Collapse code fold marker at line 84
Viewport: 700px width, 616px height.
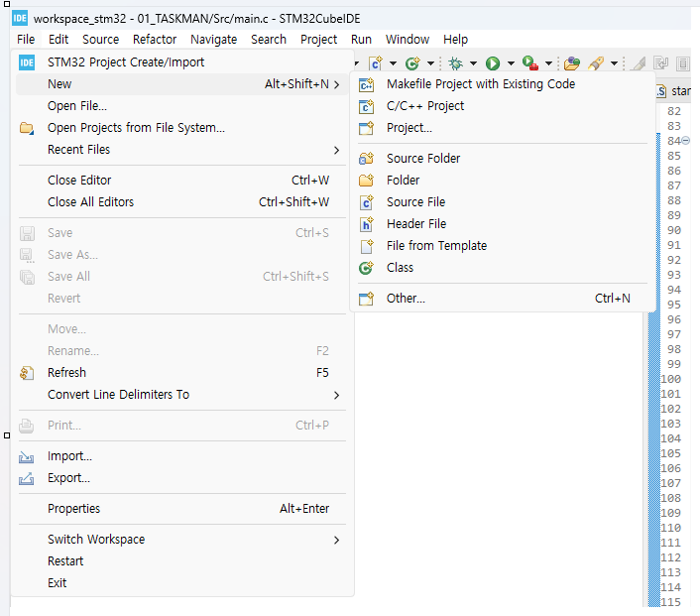686,141
